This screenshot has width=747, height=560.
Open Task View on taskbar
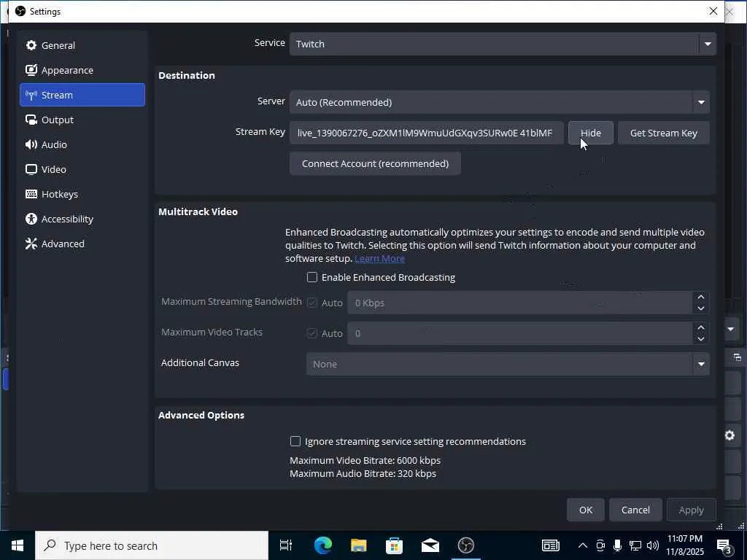(286, 545)
